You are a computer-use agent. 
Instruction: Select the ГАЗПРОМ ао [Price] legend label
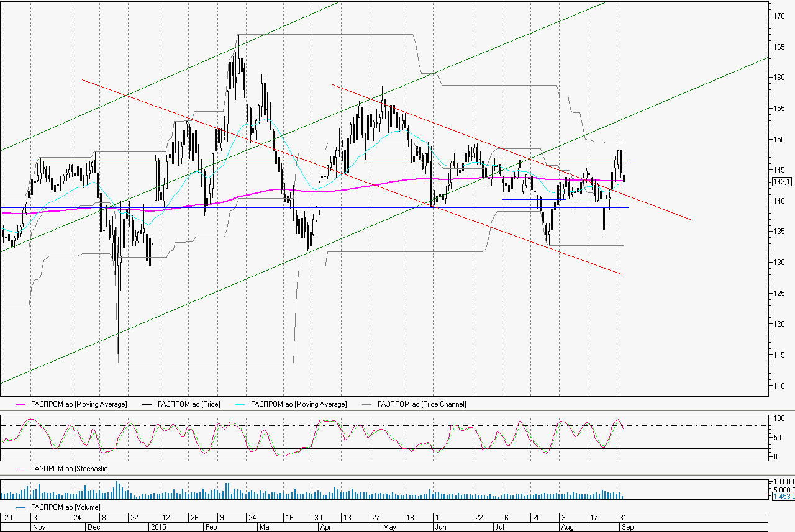coord(189,404)
